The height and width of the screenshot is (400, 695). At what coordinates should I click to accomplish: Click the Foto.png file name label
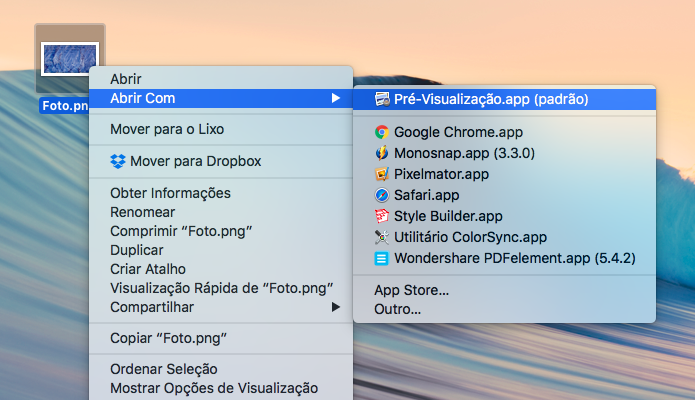click(64, 106)
